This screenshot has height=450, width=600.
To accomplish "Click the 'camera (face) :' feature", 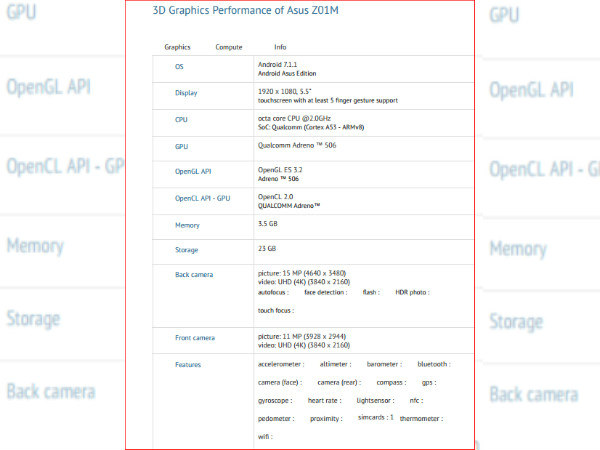I will [280, 383].
